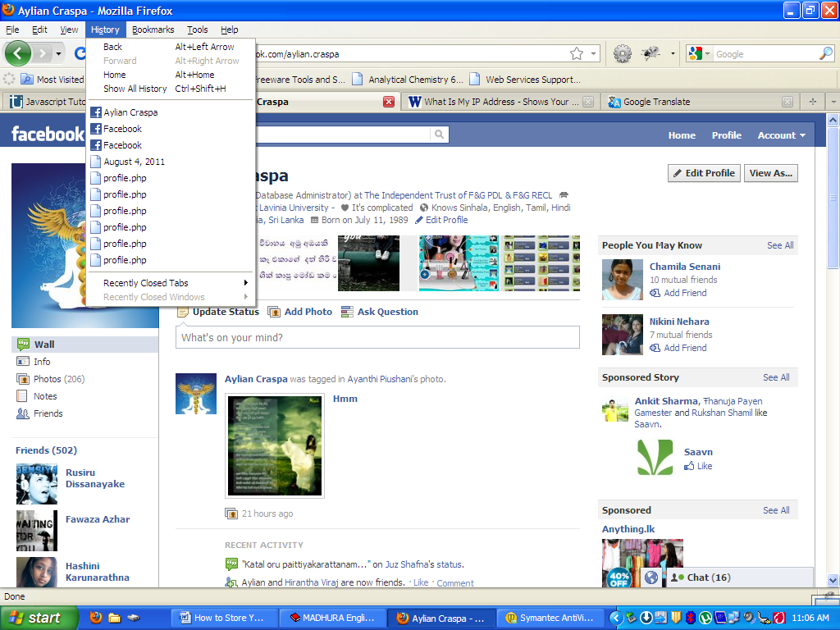
Task: Open the Tools menu
Action: (197, 30)
